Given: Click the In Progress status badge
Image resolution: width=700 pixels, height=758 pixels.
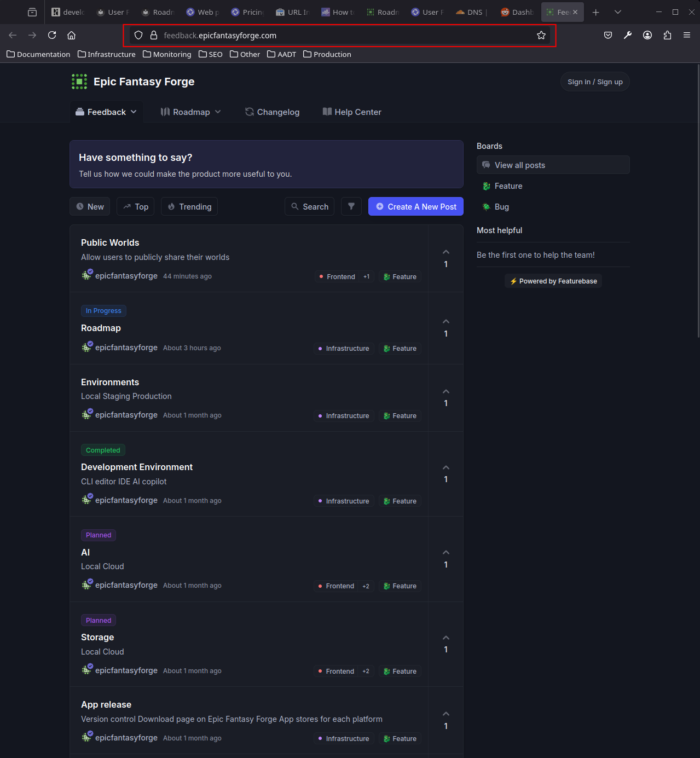Looking at the screenshot, I should point(103,311).
